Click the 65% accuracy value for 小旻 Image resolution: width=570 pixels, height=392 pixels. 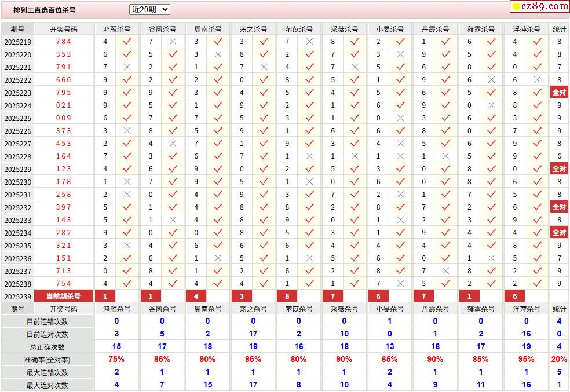pos(389,360)
